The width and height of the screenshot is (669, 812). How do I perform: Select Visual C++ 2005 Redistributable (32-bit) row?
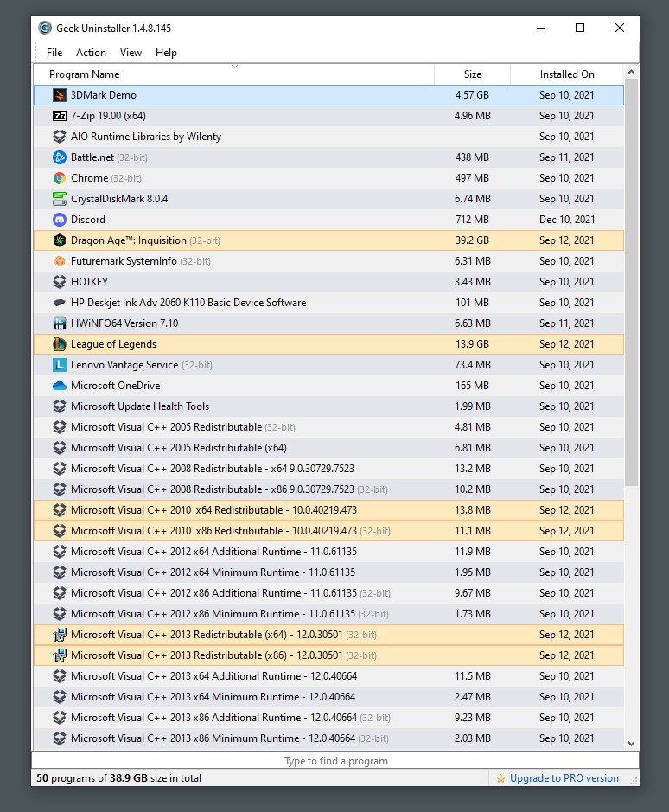[328, 427]
